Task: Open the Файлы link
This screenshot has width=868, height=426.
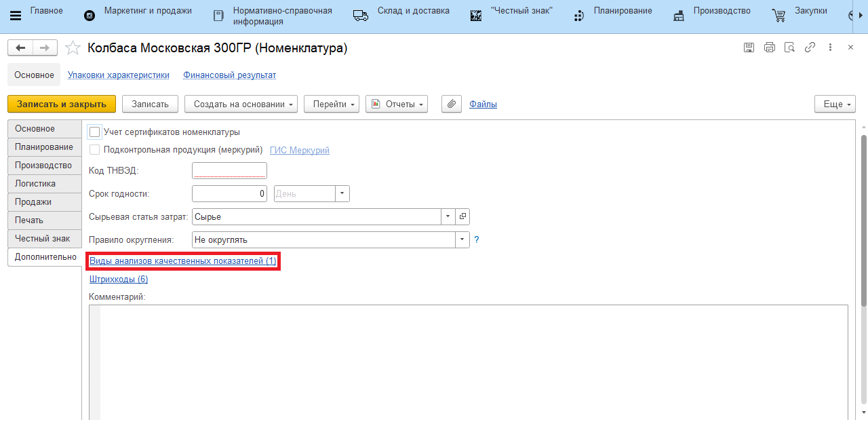Action: coord(483,104)
